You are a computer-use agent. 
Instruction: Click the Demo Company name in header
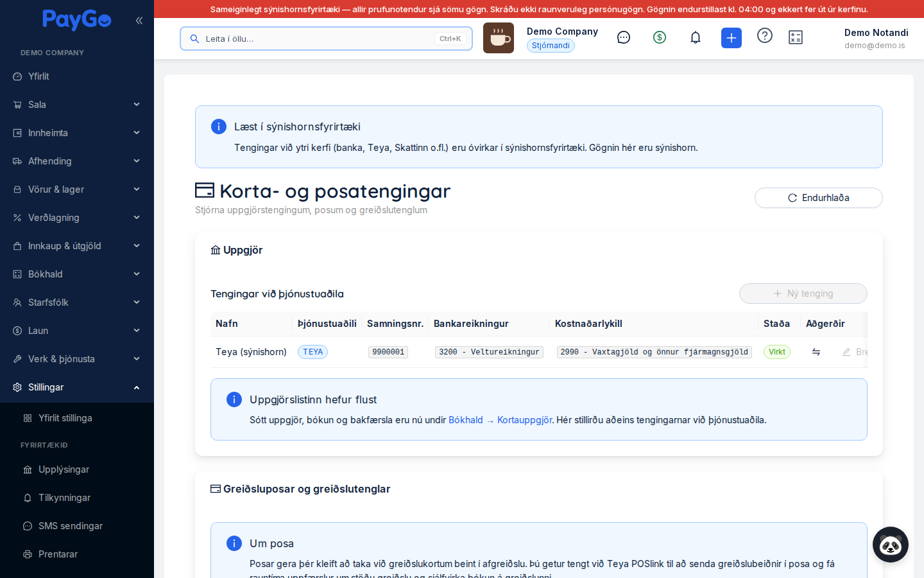(562, 31)
